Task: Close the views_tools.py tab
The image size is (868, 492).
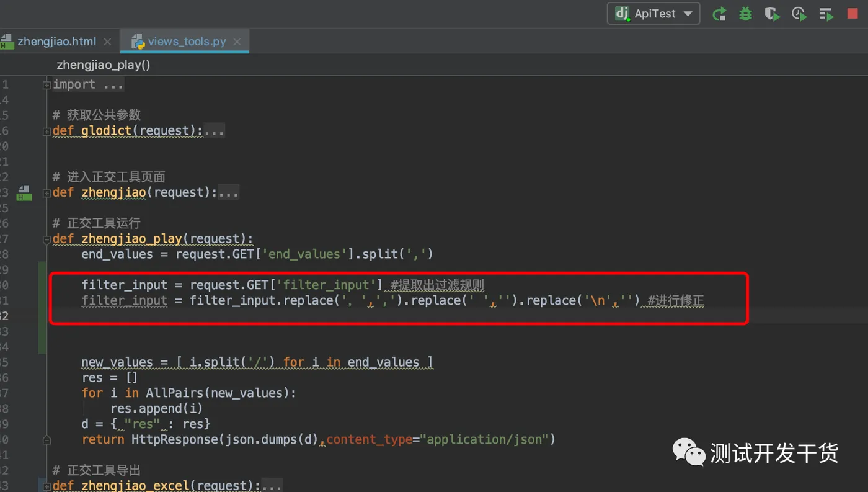Action: point(237,42)
